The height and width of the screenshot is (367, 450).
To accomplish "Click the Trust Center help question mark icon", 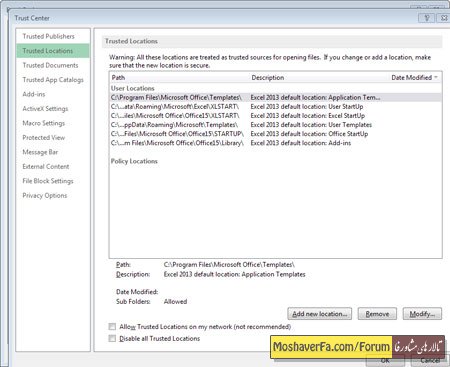I will 427,18.
